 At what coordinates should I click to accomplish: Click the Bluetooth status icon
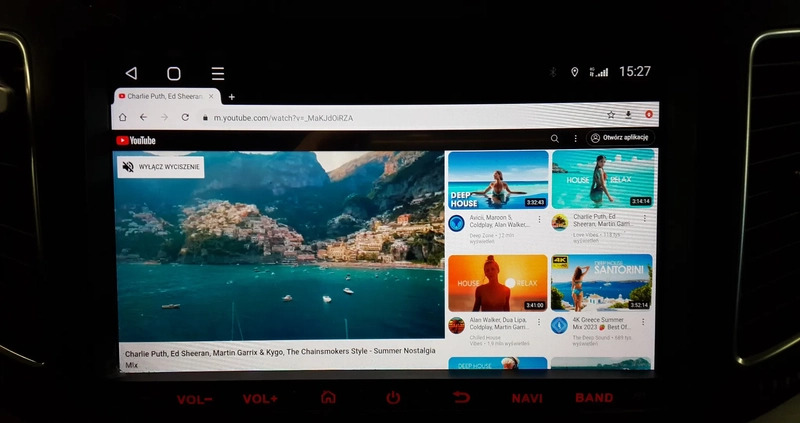point(553,72)
